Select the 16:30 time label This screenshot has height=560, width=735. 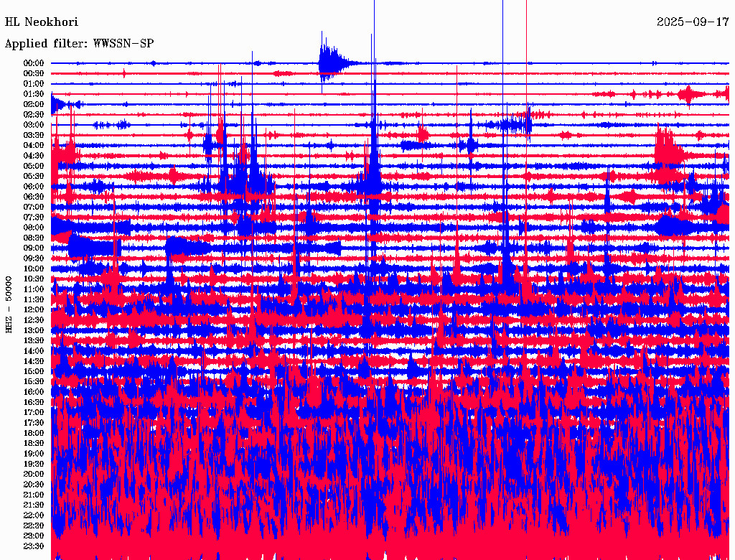point(34,403)
